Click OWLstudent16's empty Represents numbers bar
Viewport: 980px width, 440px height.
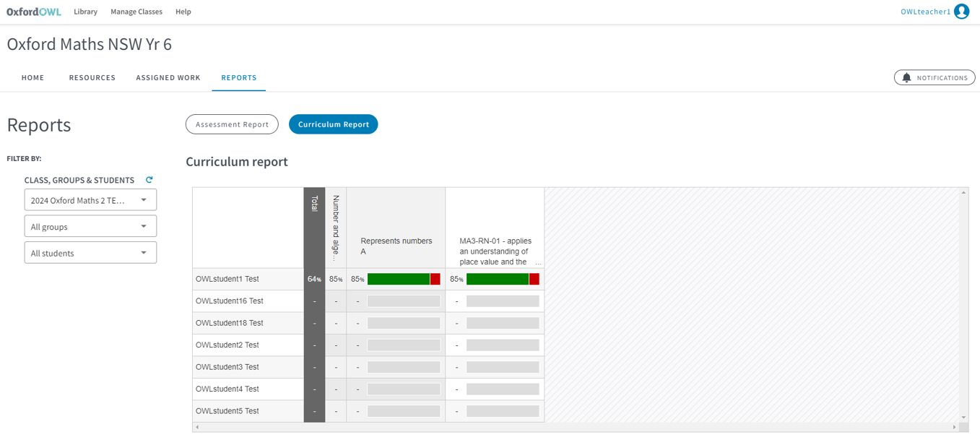(x=404, y=301)
